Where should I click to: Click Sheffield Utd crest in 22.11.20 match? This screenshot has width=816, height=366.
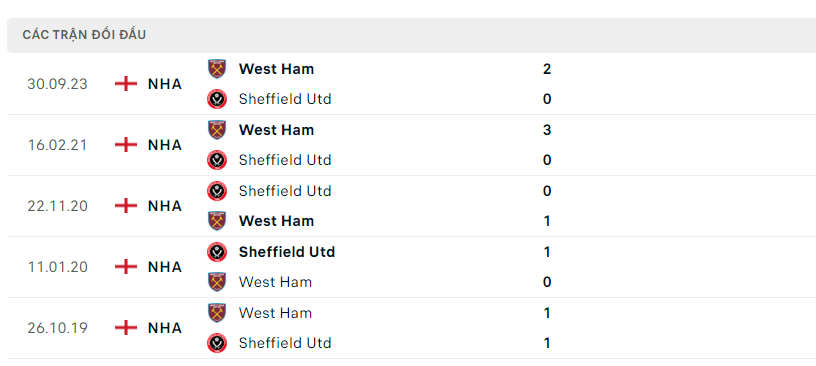coord(216,191)
